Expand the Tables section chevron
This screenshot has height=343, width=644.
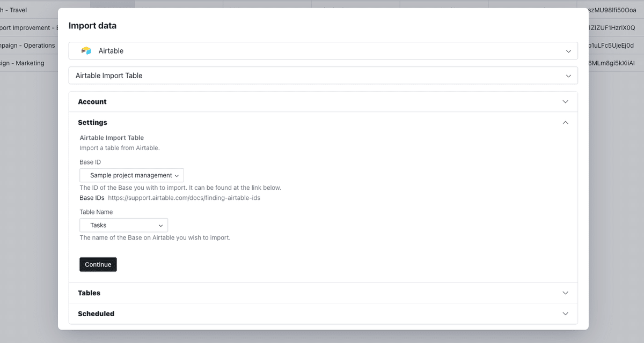pyautogui.click(x=565, y=293)
